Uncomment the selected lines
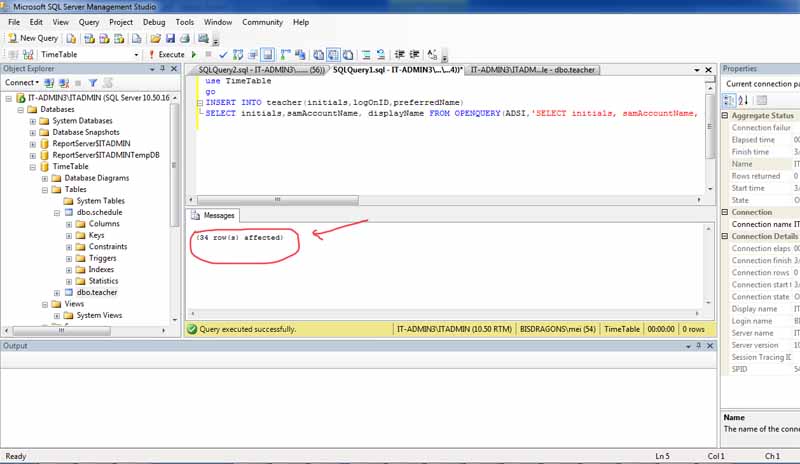The image size is (800, 464). [x=381, y=54]
